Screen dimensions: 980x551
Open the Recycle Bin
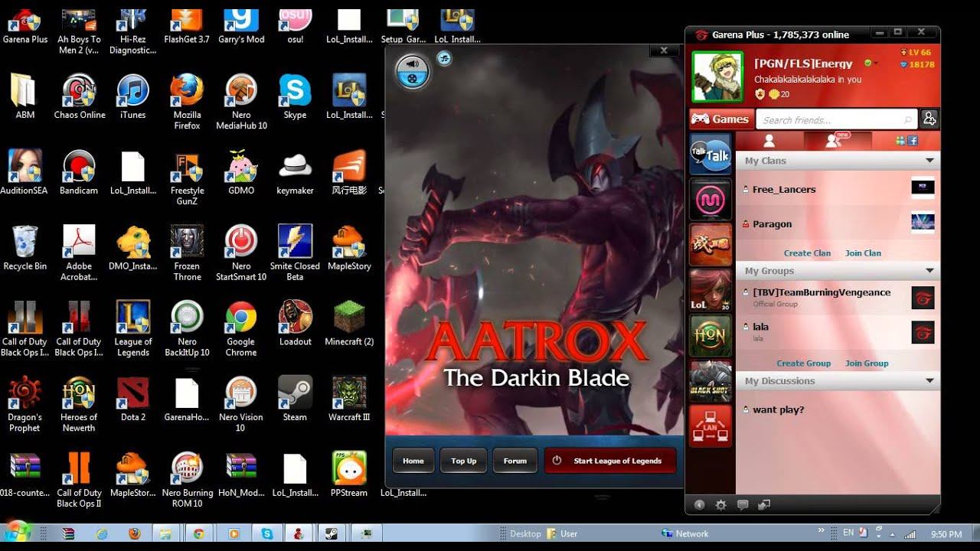[25, 248]
